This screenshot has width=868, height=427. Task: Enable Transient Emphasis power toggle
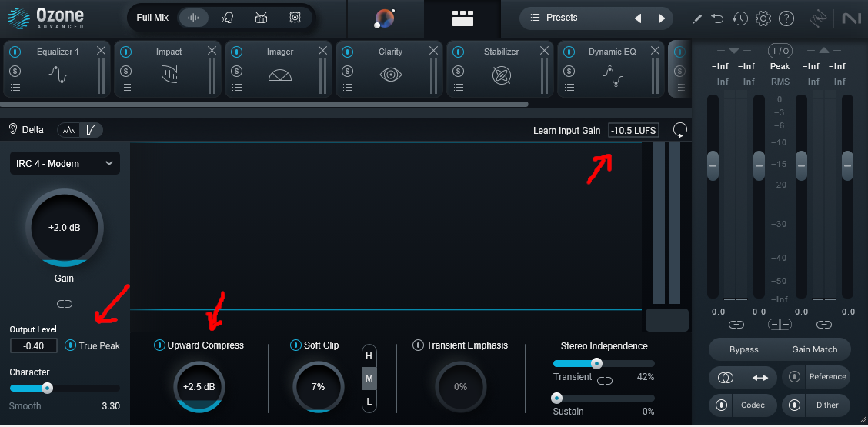point(418,345)
